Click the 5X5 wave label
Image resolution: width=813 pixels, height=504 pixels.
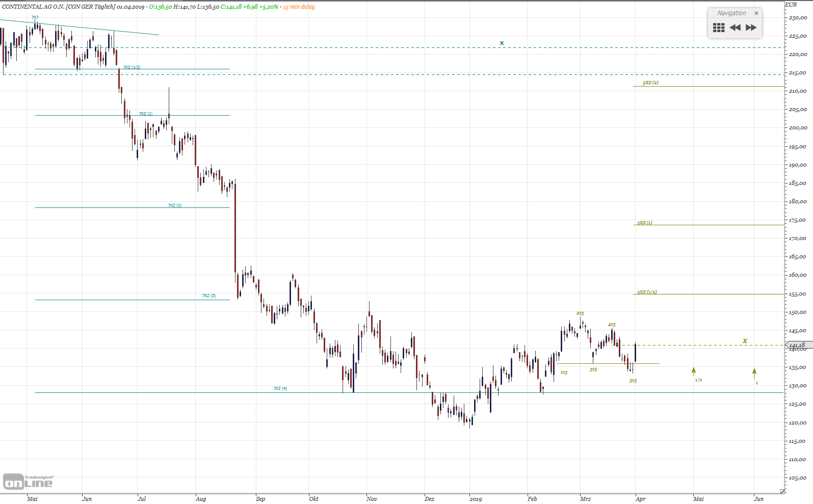633,381
